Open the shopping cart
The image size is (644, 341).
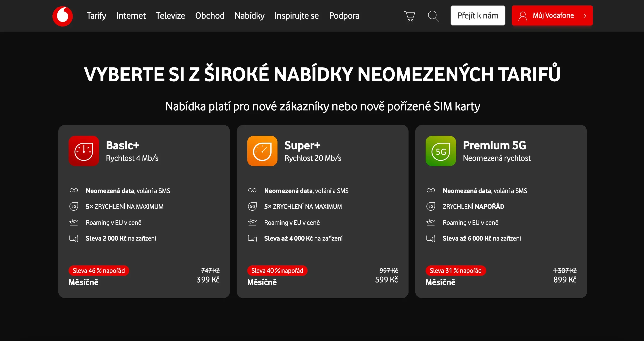click(x=409, y=16)
